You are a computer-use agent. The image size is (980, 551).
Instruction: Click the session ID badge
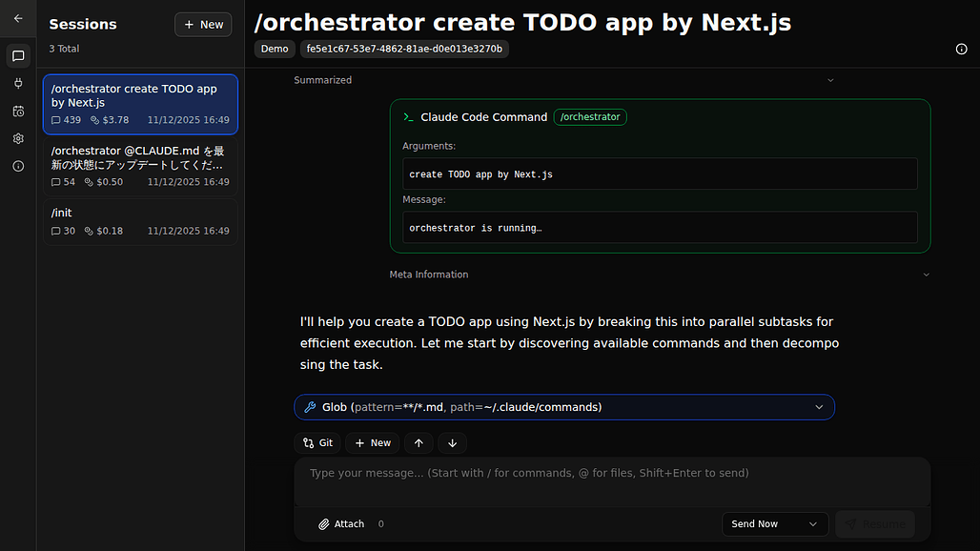[x=404, y=49]
